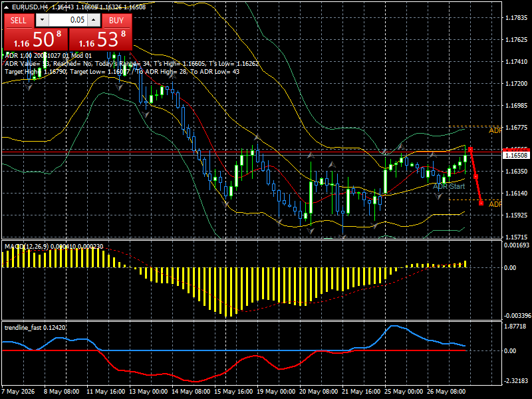Increase lot volume with the up arrow
Screen dimensions: 532x399
94,20
